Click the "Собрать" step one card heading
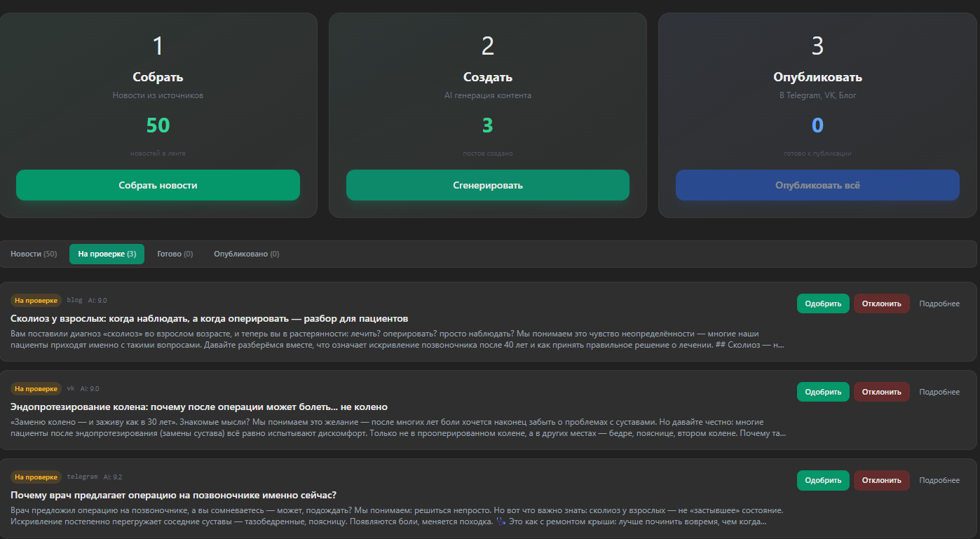Image resolution: width=980 pixels, height=539 pixels. pos(158,77)
